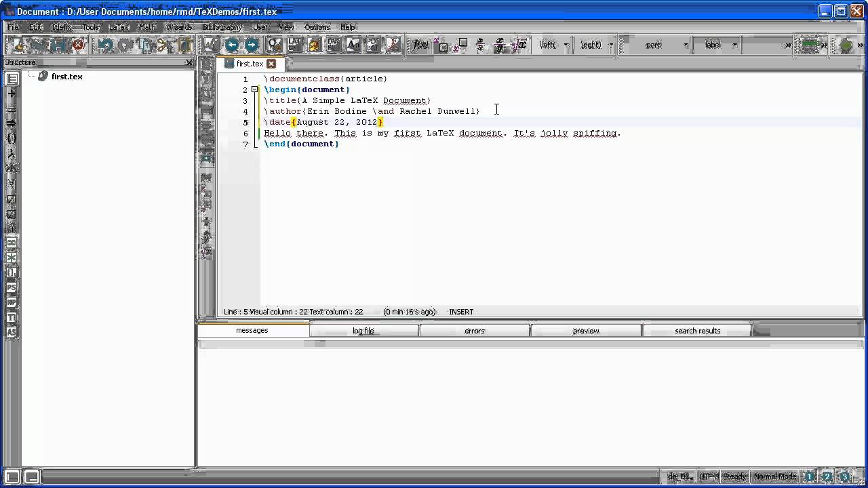Open Greek letters panel in sidebar

(x=12, y=153)
